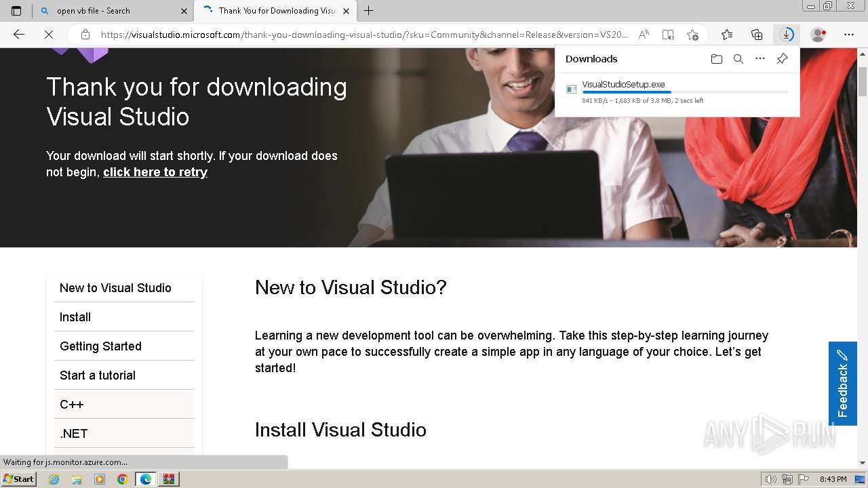The height and width of the screenshot is (488, 868).
Task: Click the volume tray icon
Action: pyautogui.click(x=771, y=479)
